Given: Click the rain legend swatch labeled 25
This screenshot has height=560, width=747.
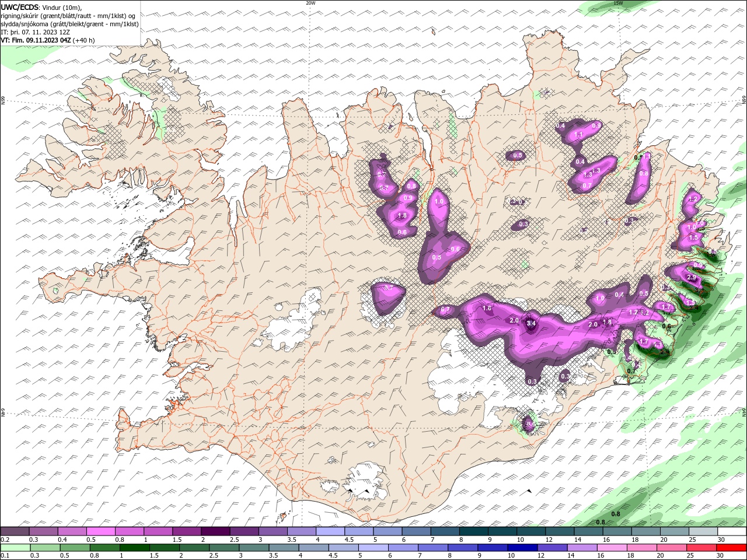Looking at the screenshot, I should click(700, 548).
